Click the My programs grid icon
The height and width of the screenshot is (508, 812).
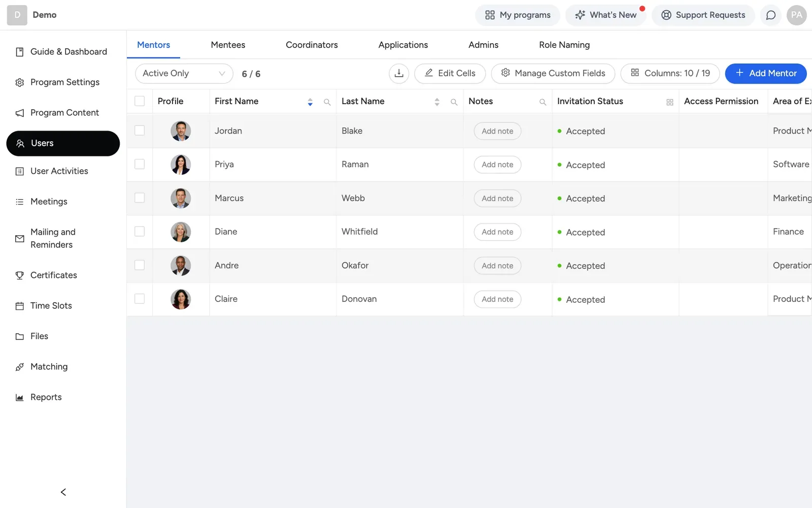[x=490, y=15]
